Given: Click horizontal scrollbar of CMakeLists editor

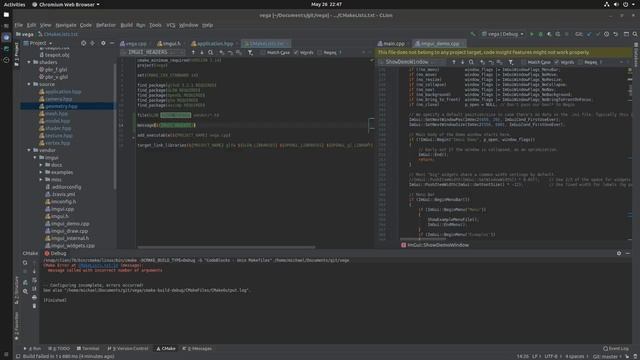Looking at the screenshot, I should pos(226,247).
